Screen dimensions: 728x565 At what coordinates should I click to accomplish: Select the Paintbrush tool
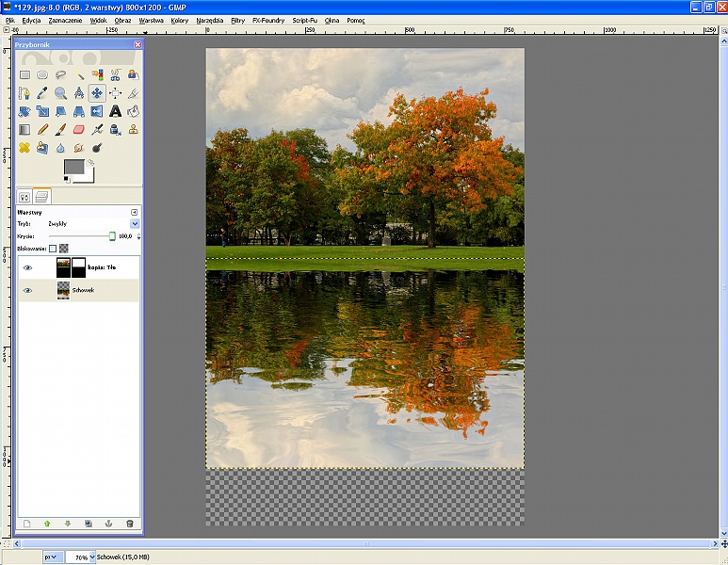pyautogui.click(x=60, y=129)
